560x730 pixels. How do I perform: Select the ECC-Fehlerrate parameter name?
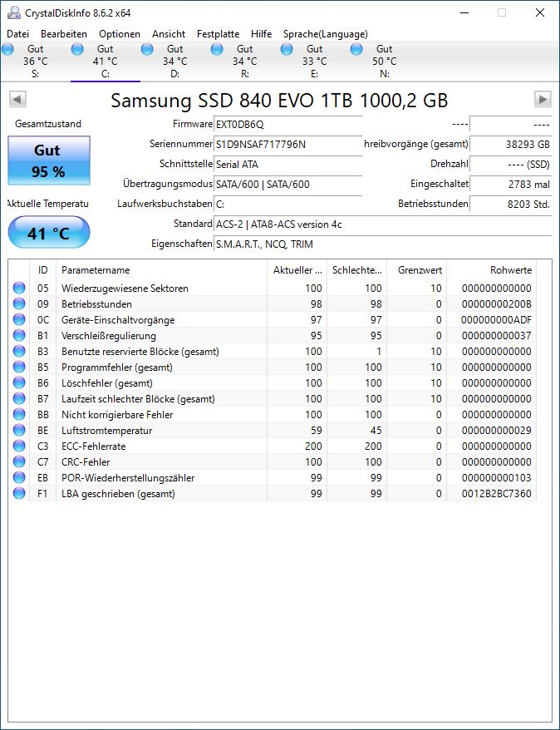pos(94,446)
